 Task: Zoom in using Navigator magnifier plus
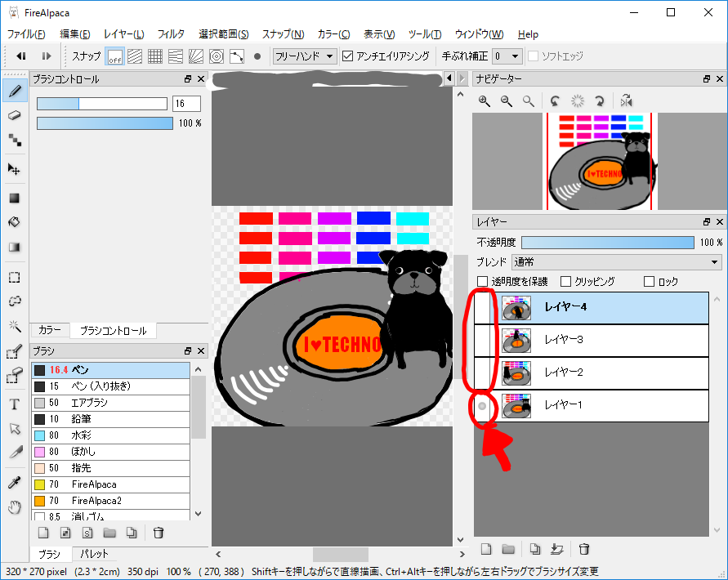click(485, 100)
